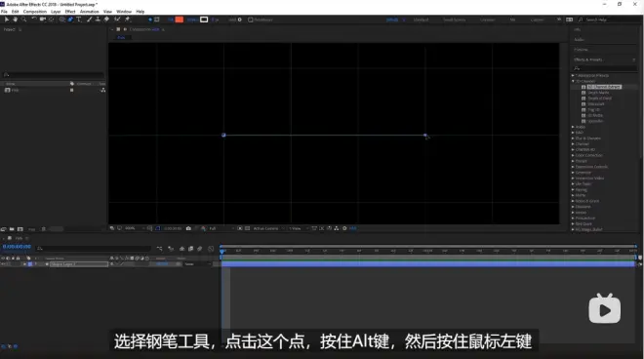Open the Help menu

(141, 12)
